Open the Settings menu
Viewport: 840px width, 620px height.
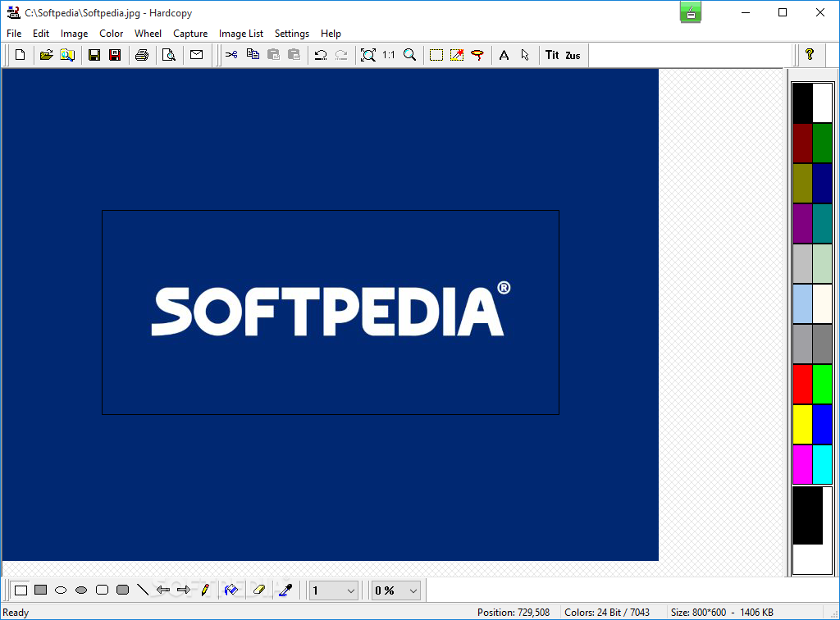point(292,33)
